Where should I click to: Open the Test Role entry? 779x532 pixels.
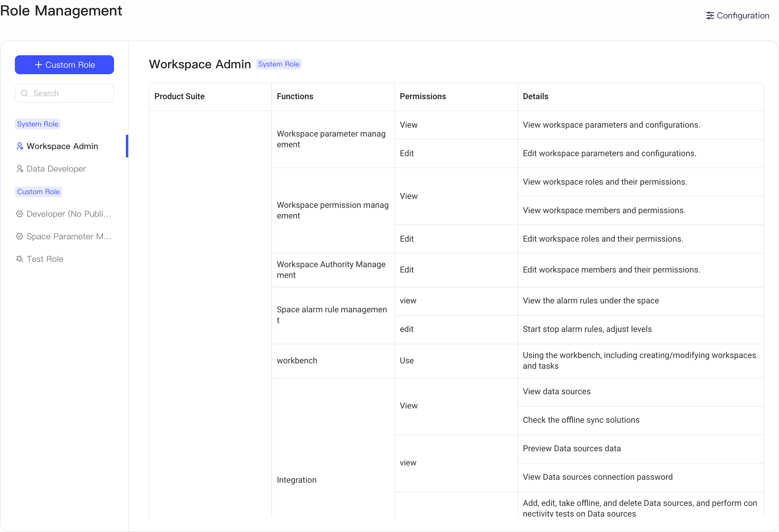coord(64,259)
